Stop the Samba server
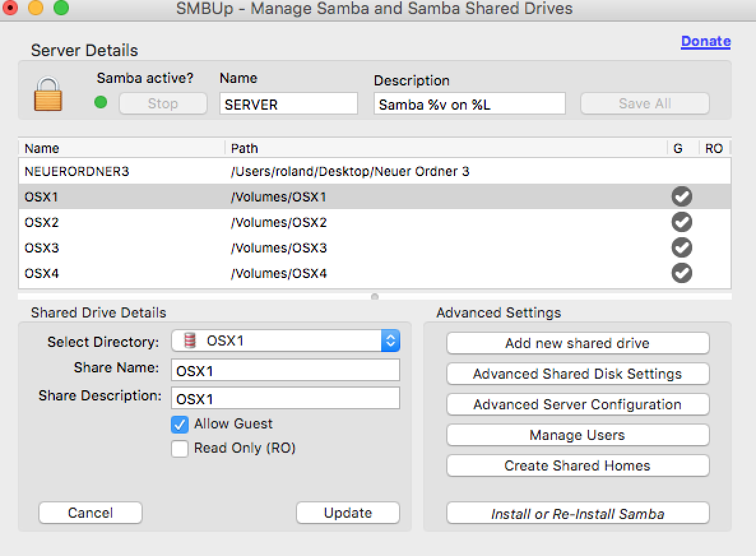 [x=163, y=103]
